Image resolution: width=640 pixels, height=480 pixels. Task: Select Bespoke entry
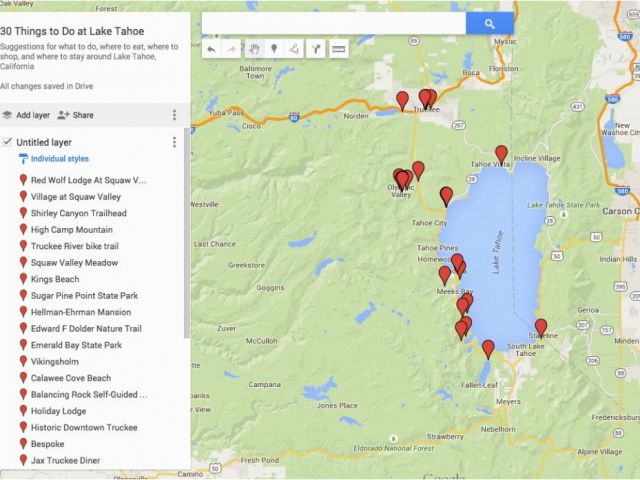47,444
